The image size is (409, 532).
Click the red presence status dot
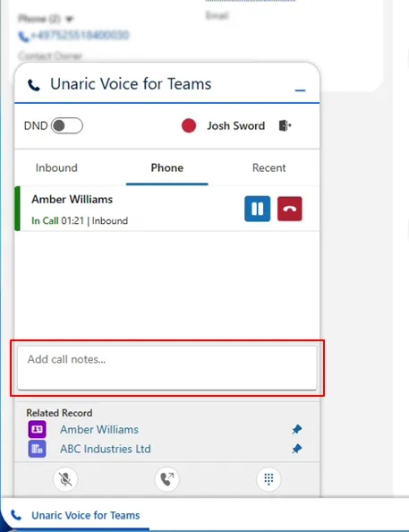189,125
